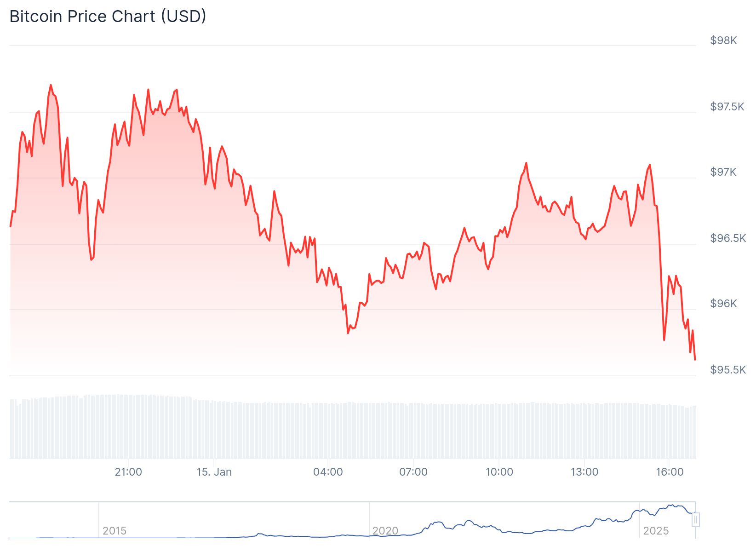The height and width of the screenshot is (552, 756).
Task: Click the 04:00 time axis label
Action: pos(328,472)
